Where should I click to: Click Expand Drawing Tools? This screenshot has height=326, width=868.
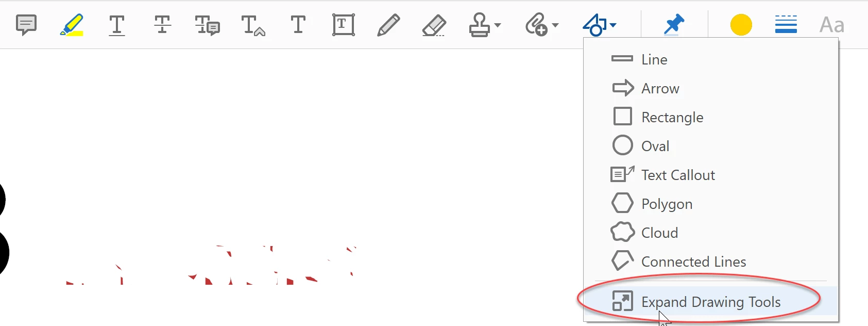pyautogui.click(x=711, y=302)
